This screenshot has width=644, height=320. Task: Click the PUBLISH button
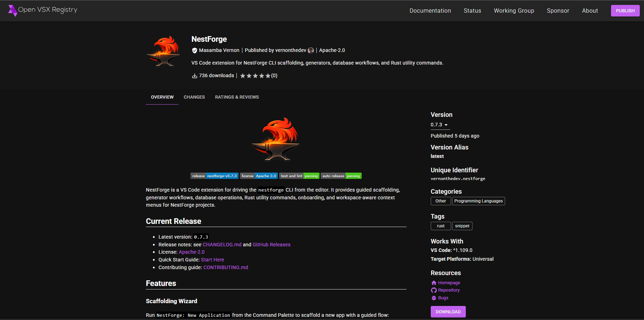(x=625, y=11)
